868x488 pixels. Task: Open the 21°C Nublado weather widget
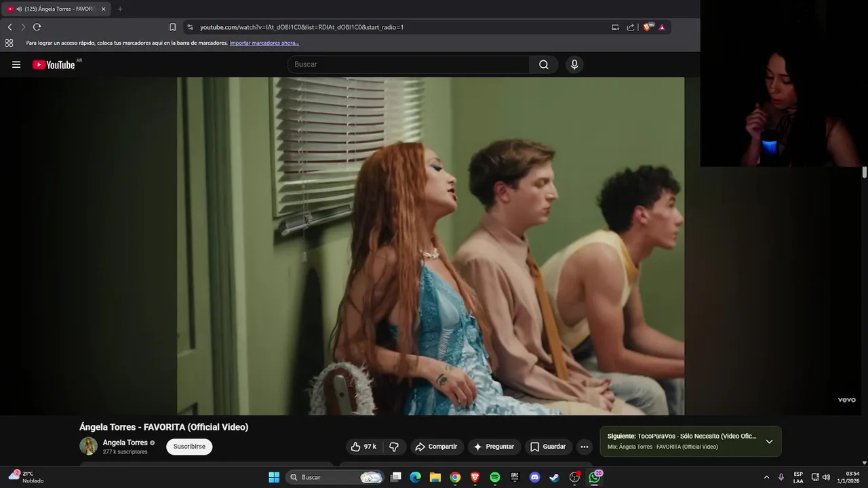click(26, 477)
